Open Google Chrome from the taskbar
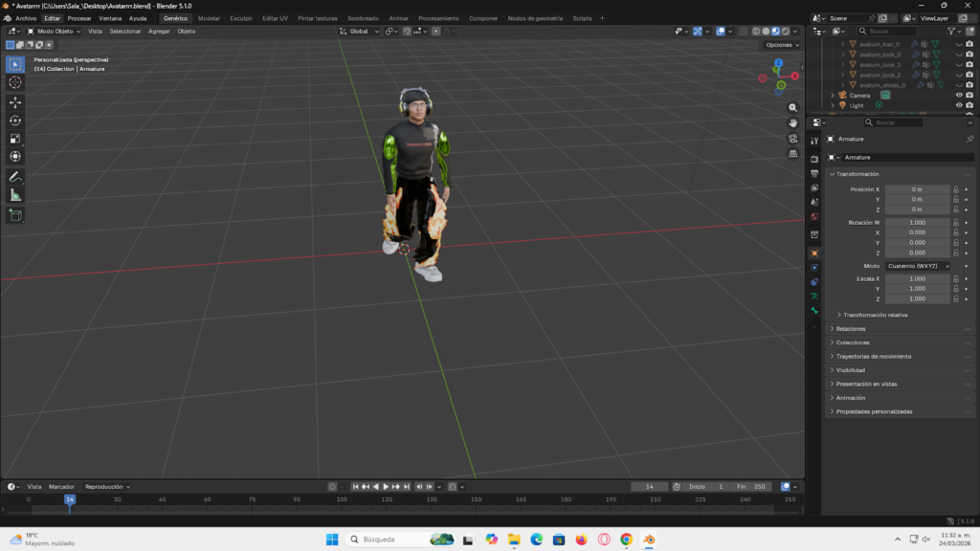 626,539
